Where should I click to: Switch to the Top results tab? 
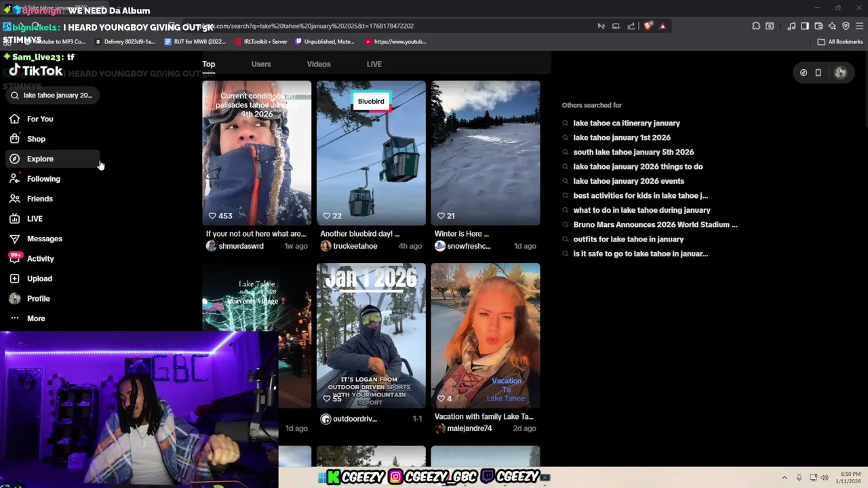(208, 64)
